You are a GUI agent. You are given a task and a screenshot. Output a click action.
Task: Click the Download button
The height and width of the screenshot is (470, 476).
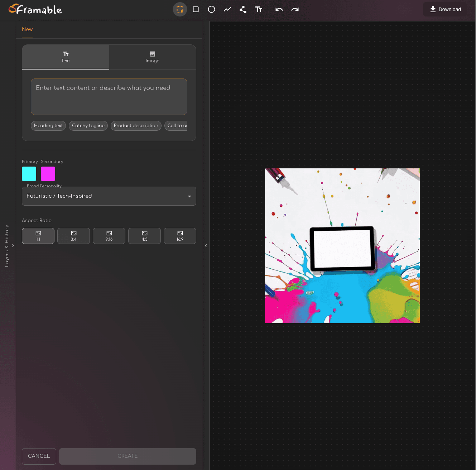point(445,9)
